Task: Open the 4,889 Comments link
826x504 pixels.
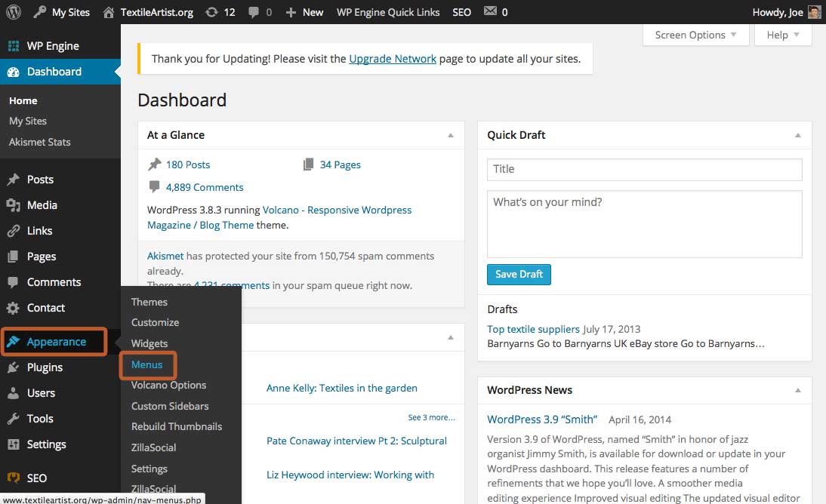Action: pyautogui.click(x=205, y=187)
